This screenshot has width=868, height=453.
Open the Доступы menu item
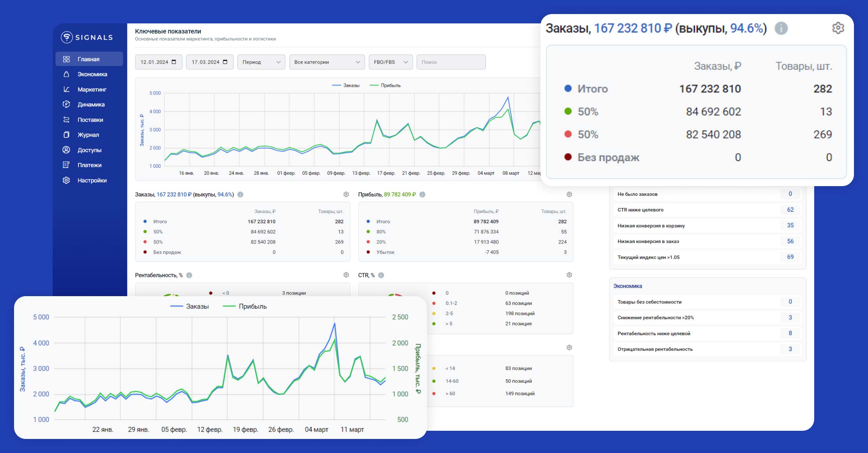point(89,150)
